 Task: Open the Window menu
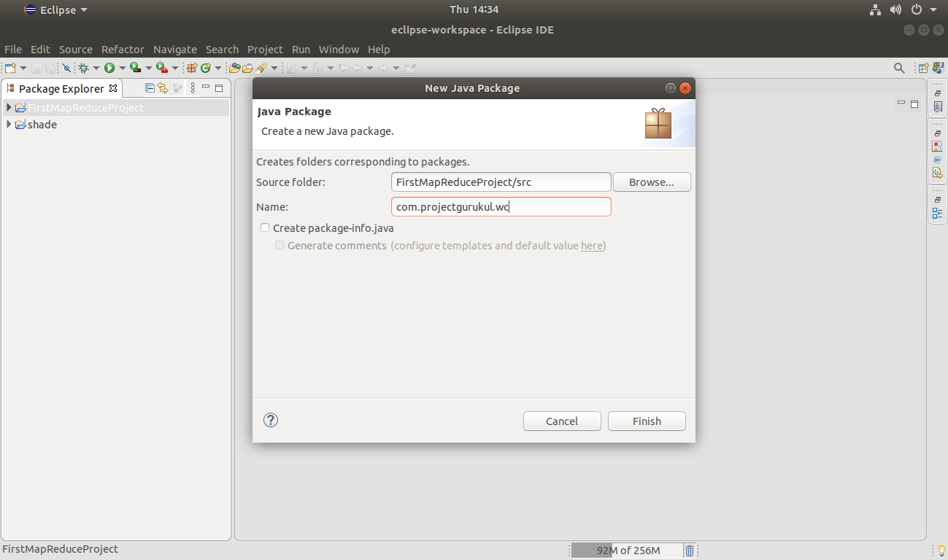(339, 50)
